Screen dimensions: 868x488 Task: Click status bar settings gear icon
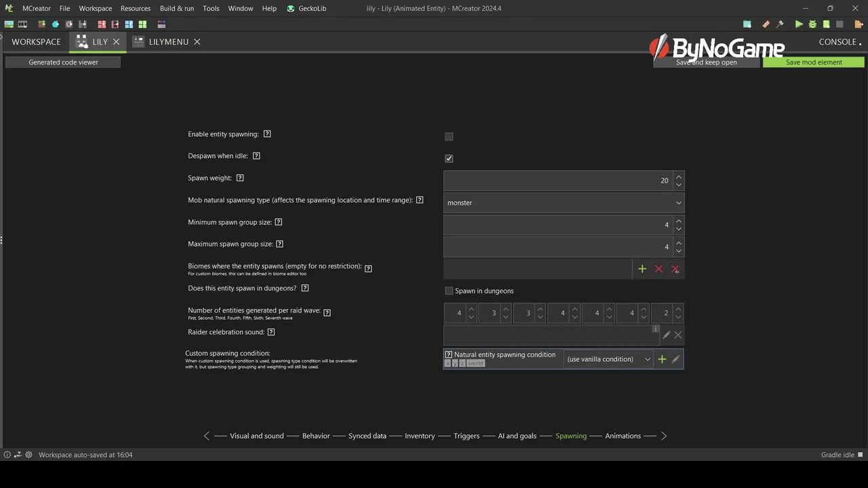[x=28, y=455]
